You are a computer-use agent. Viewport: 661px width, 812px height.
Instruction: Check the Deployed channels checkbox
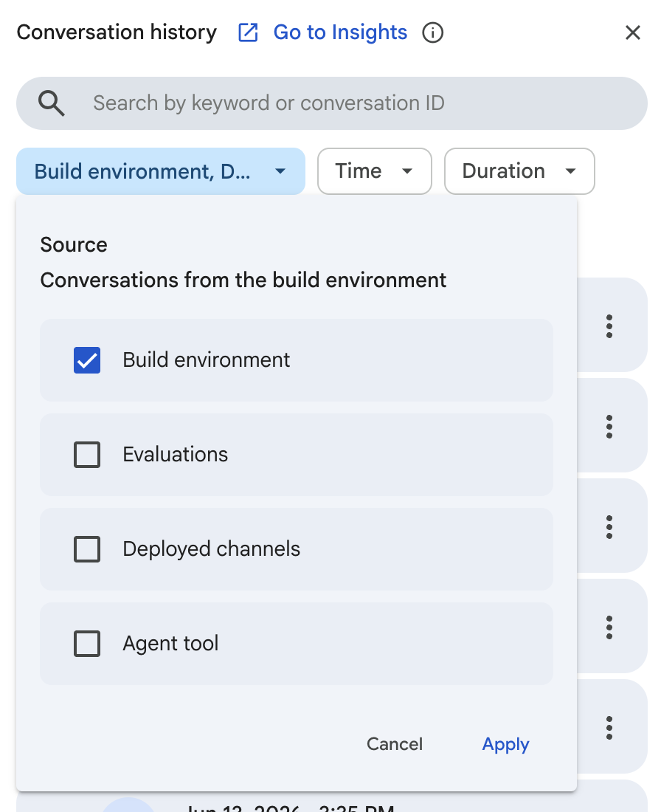pyautogui.click(x=87, y=549)
